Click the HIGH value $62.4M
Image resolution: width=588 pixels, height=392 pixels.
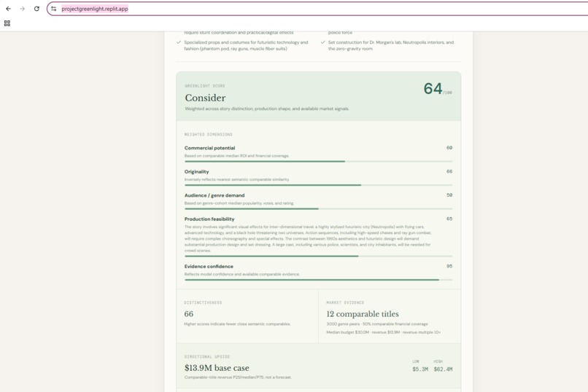point(443,369)
